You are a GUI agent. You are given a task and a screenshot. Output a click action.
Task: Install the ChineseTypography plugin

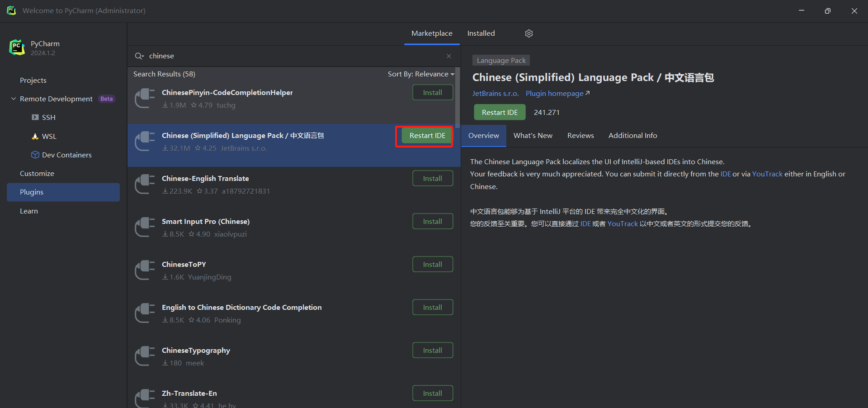[433, 350]
